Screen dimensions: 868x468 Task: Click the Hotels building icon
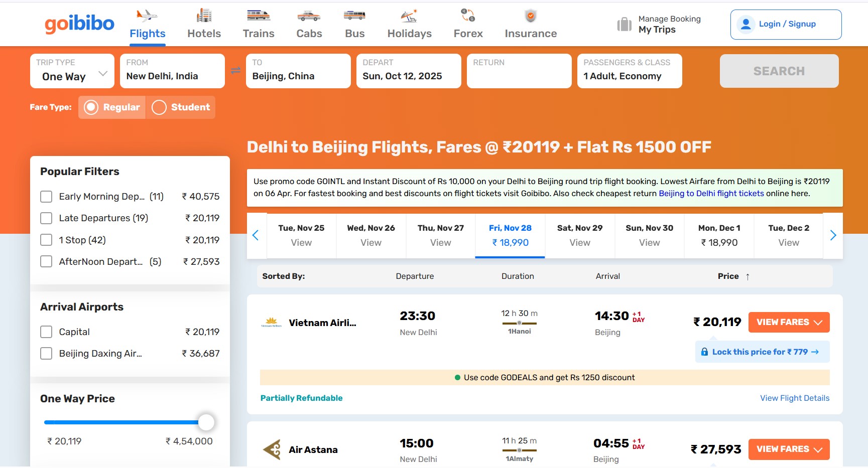coord(204,16)
